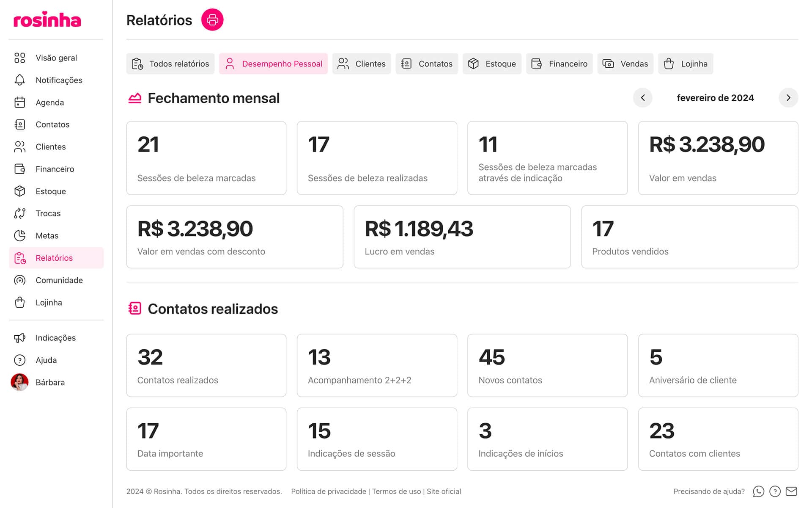Click the email envelope icon in footer
This screenshot has width=812, height=508.
coord(791,491)
